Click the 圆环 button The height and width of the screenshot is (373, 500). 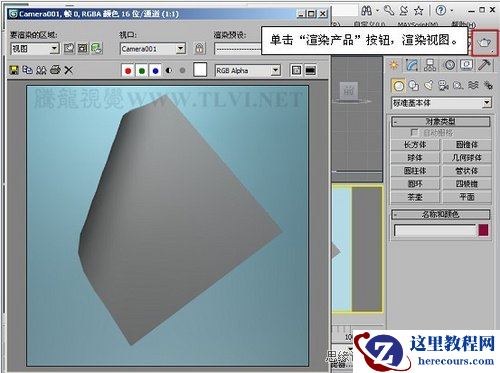coord(415,184)
